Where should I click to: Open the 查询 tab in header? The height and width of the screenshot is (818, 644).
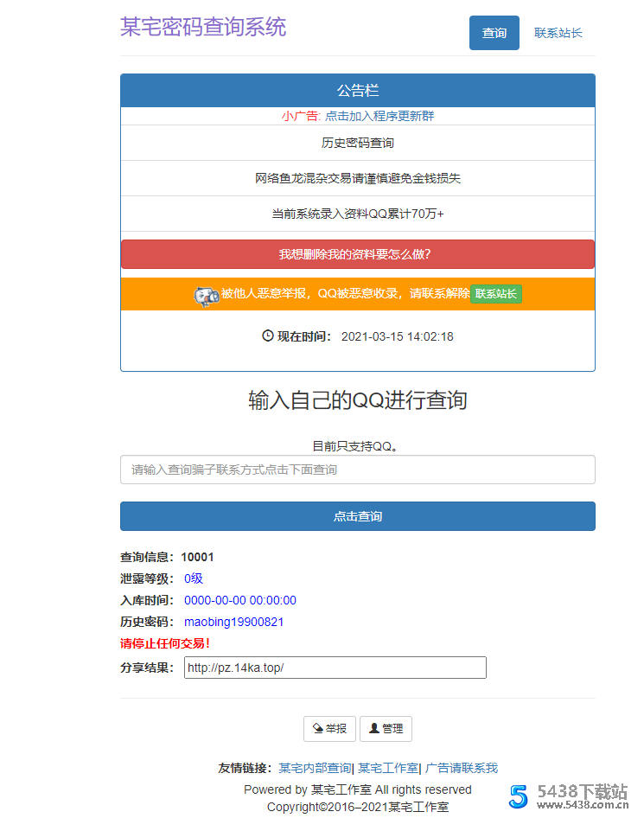494,33
